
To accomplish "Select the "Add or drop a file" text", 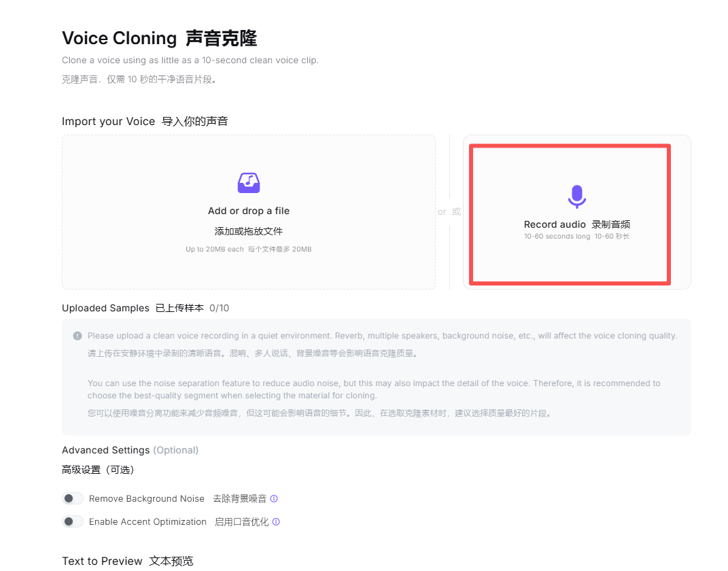I will [249, 211].
